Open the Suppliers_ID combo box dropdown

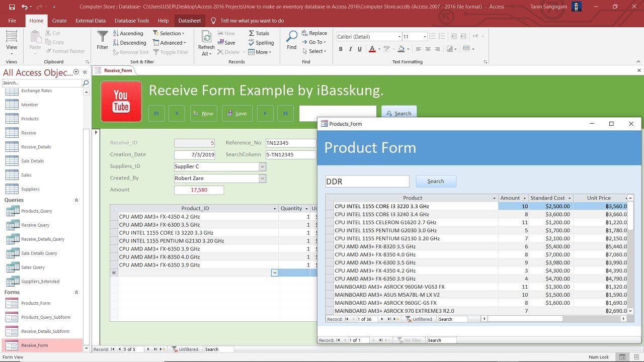tap(262, 166)
